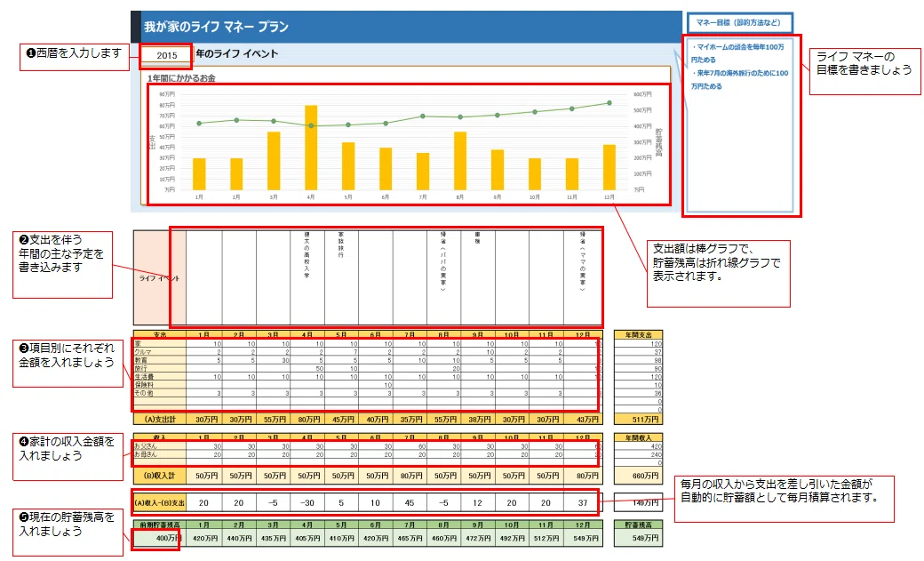The width and height of the screenshot is (924, 561).
Task: Click the その他 expense row label
Action: [160, 393]
